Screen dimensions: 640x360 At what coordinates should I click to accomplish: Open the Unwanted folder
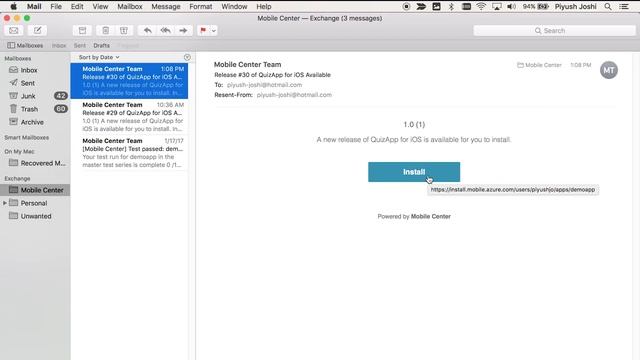(x=35, y=216)
